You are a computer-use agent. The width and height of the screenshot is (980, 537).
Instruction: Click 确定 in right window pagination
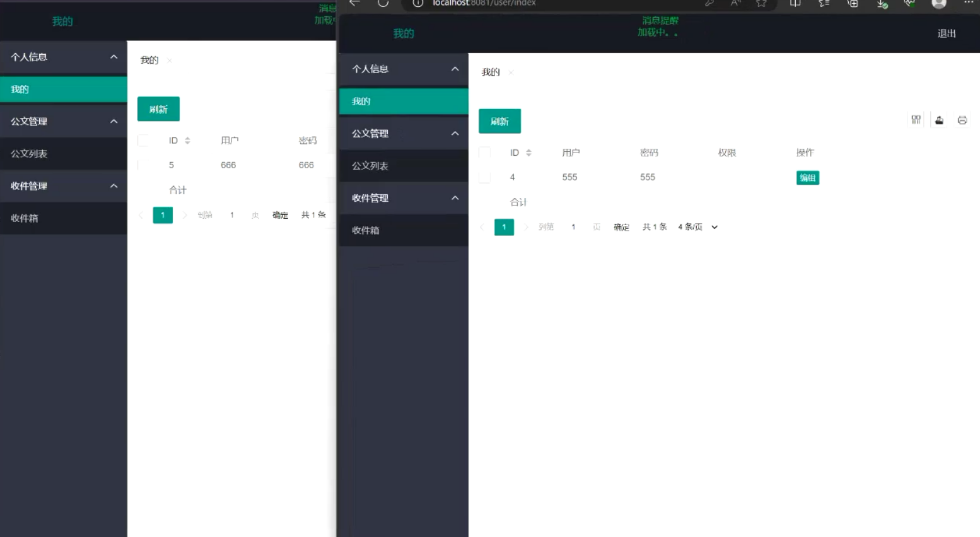point(621,227)
